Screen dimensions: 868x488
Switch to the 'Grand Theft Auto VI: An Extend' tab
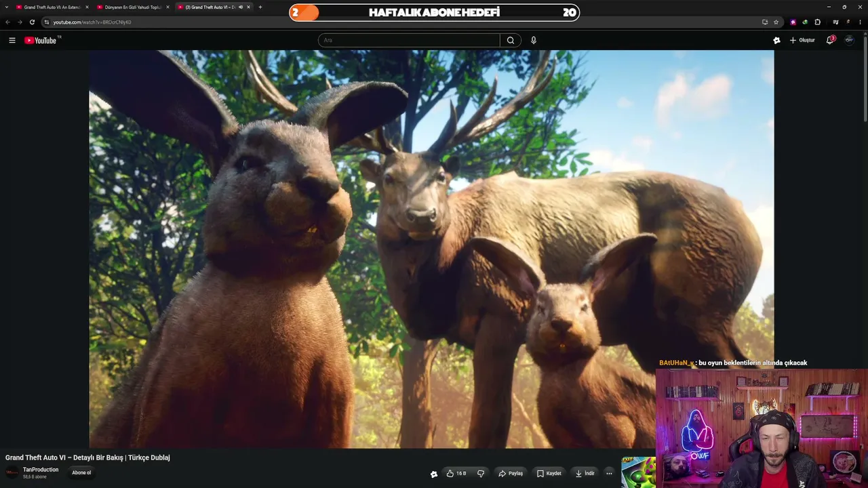point(52,7)
